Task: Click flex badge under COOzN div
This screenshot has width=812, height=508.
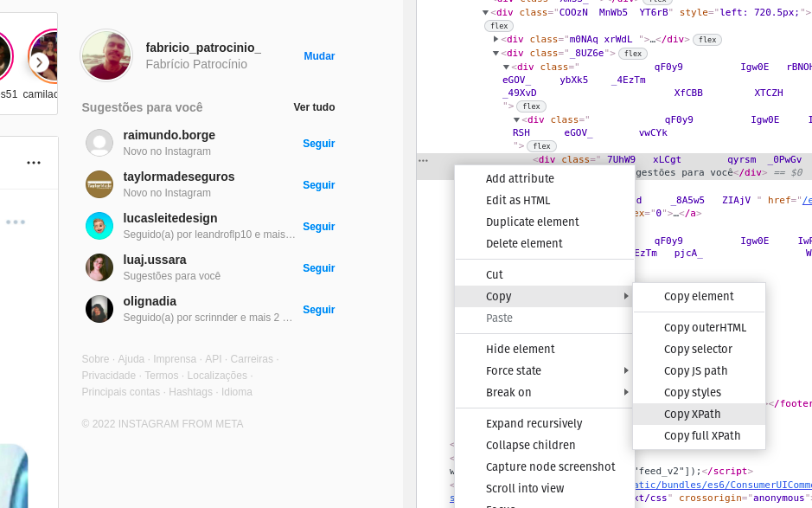Action: 499,26
